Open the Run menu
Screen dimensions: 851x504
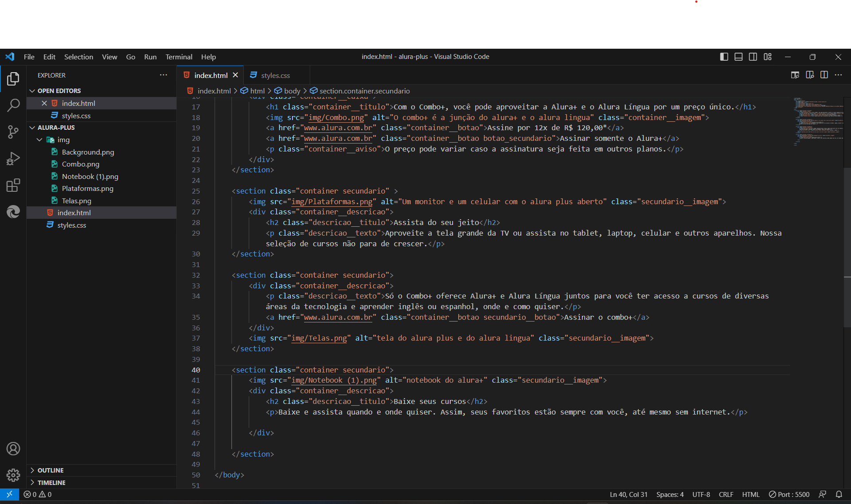click(x=150, y=57)
